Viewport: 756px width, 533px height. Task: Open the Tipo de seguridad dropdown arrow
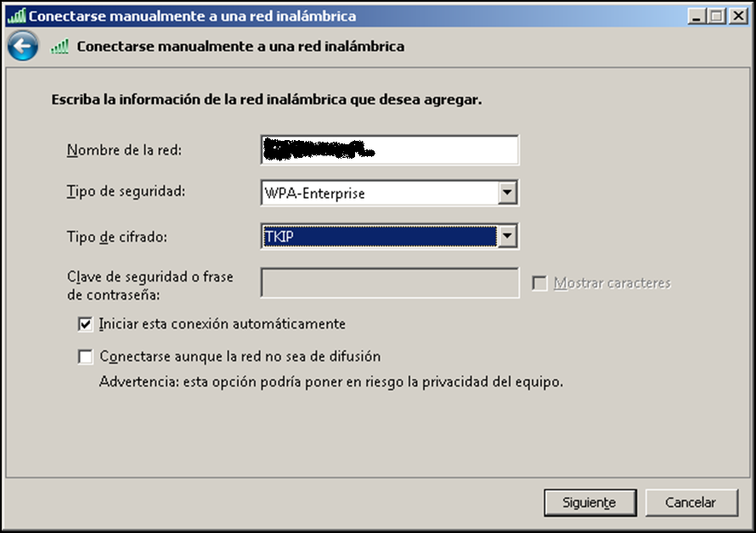click(508, 193)
